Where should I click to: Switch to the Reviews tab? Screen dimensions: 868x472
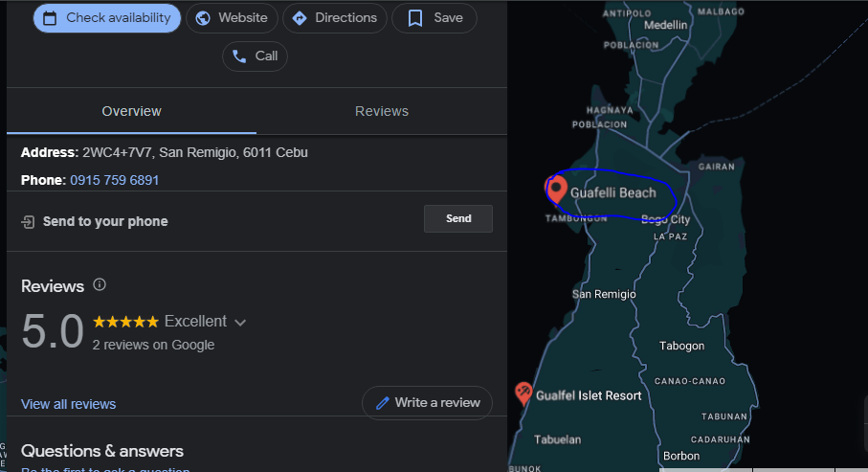(381, 111)
